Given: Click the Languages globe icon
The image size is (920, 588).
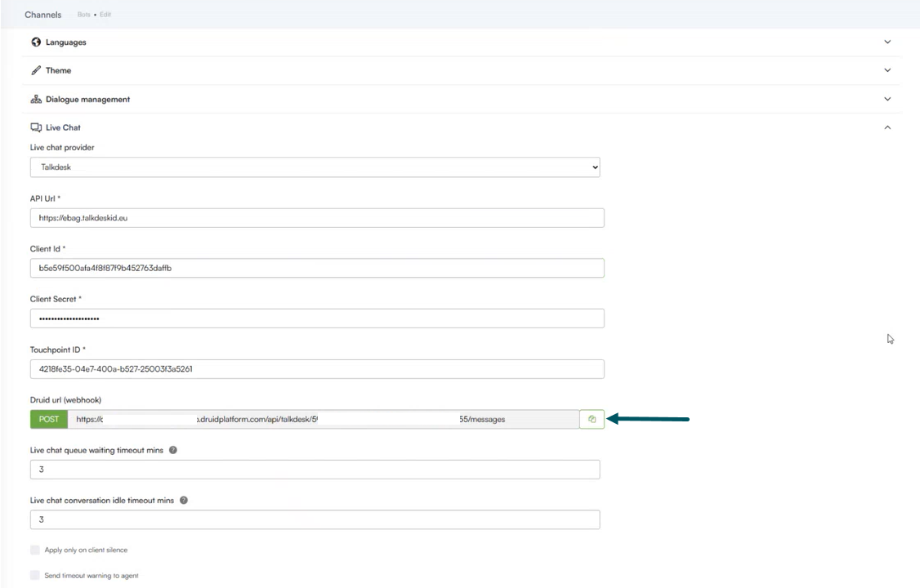Looking at the screenshot, I should (35, 42).
